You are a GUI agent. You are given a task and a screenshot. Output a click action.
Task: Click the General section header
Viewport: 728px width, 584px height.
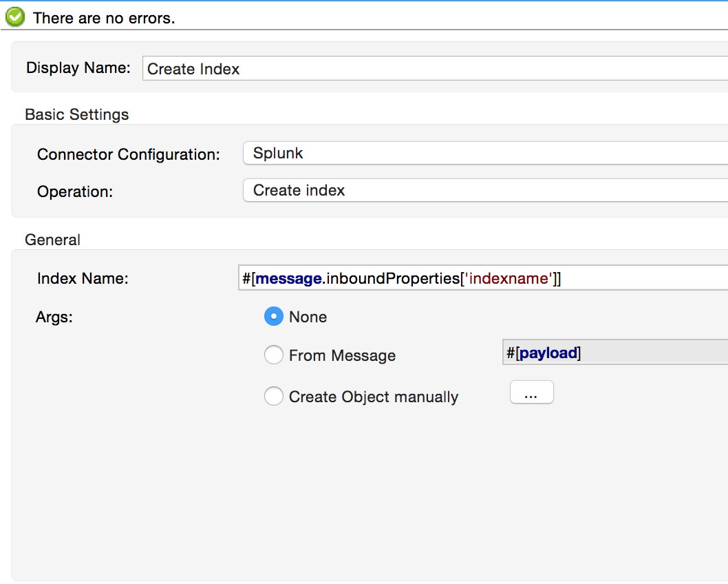[x=52, y=240]
